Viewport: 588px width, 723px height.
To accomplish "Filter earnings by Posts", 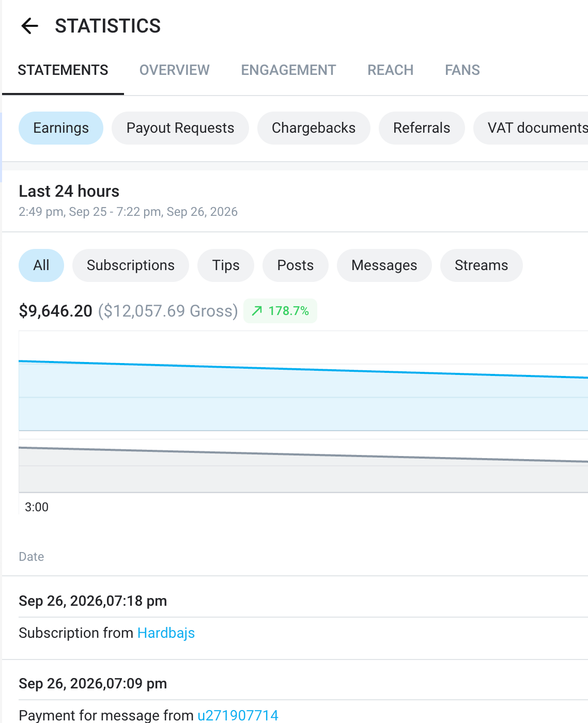I will (296, 265).
